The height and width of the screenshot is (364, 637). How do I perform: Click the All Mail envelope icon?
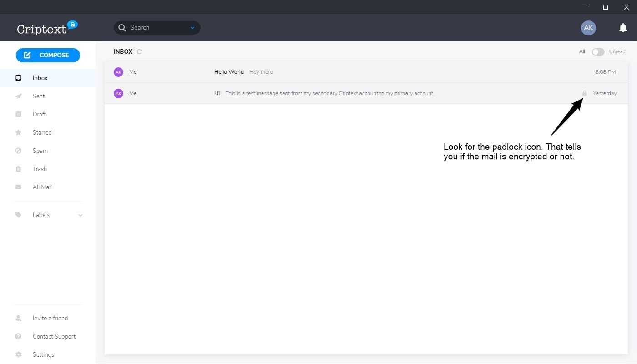point(18,187)
